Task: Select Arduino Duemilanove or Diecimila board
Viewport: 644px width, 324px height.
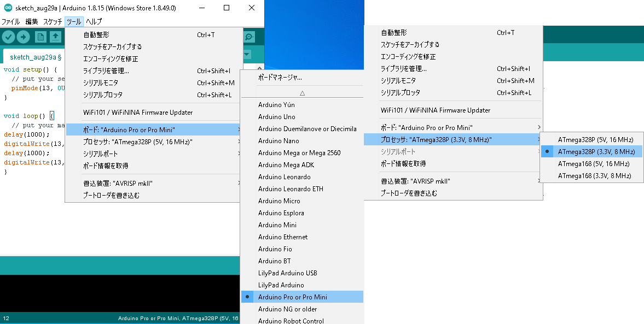Action: tap(302, 129)
